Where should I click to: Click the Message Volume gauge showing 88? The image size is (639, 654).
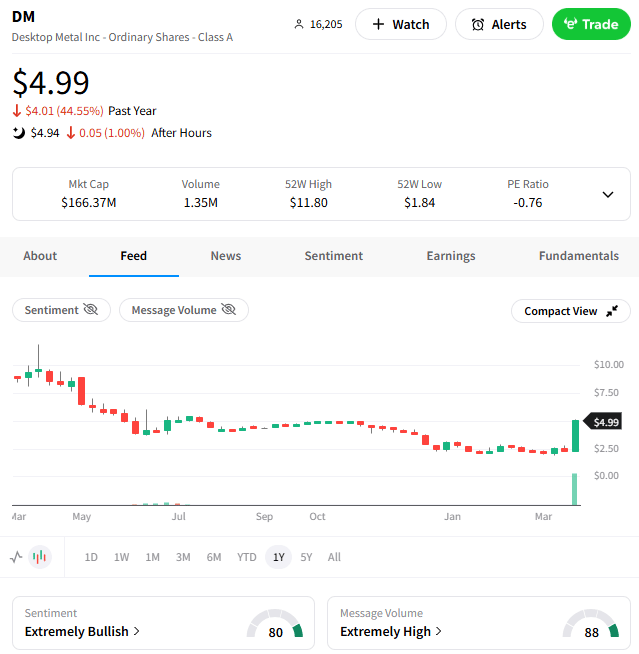pyautogui.click(x=591, y=623)
